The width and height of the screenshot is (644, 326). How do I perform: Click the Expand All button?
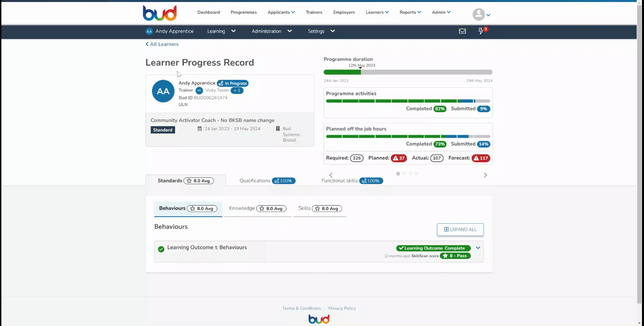[460, 229]
